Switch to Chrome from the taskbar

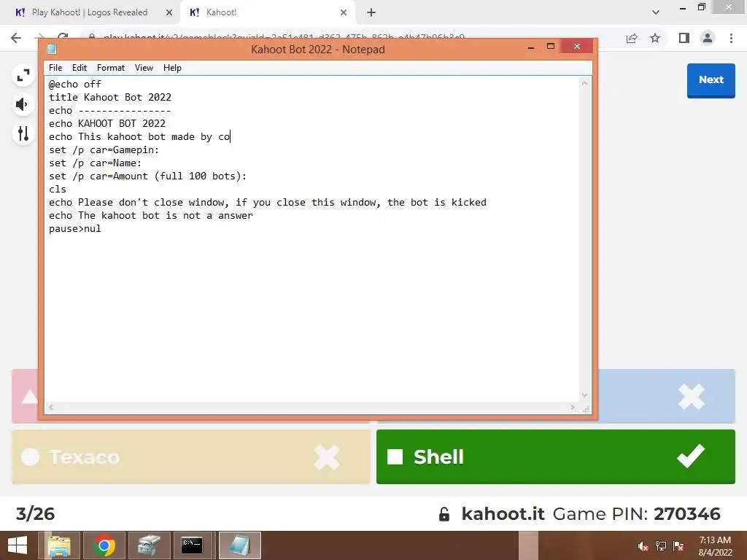[x=104, y=545]
